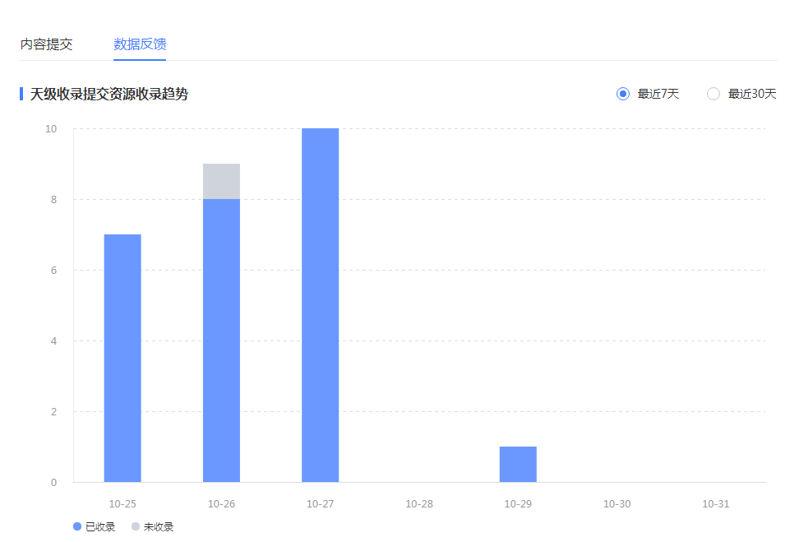Click the 10-27 axis date label
This screenshot has width=799, height=542.
point(321,504)
